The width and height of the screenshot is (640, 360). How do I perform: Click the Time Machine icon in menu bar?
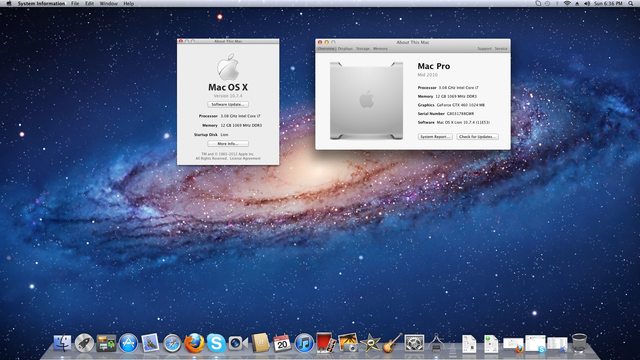pos(547,3)
